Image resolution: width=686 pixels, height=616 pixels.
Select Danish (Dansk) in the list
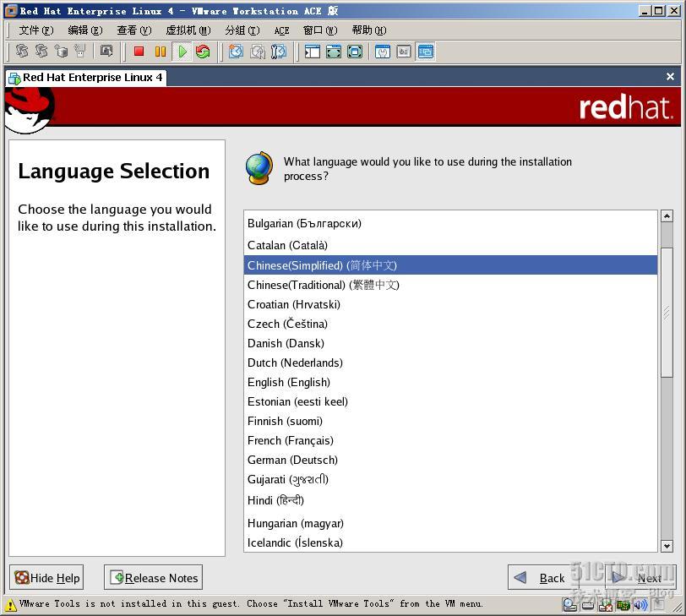pos(450,343)
